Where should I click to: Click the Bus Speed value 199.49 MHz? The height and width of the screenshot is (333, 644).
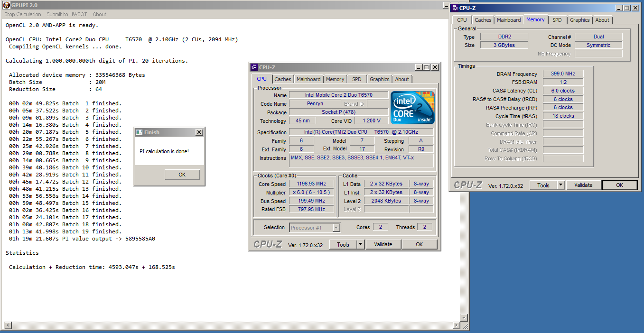pos(311,201)
